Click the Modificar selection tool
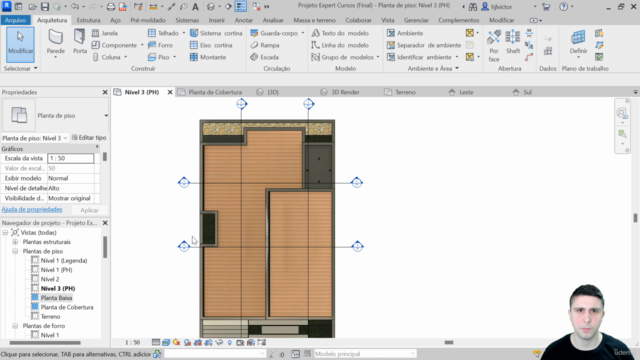 [20, 44]
